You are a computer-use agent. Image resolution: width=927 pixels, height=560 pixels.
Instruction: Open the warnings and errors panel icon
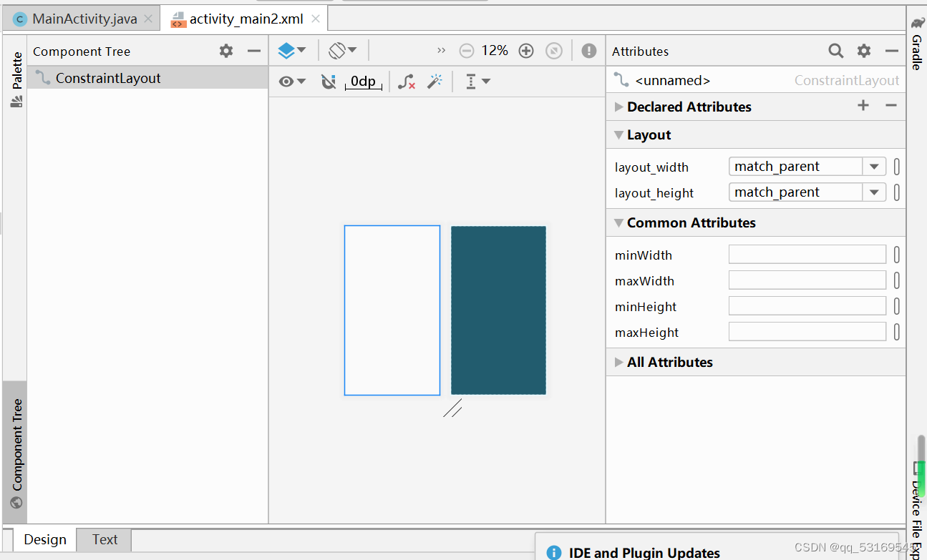coord(588,50)
